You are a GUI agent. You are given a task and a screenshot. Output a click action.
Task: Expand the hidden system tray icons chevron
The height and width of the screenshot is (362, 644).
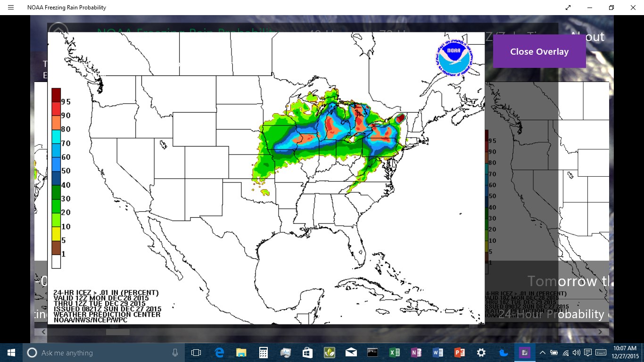(542, 353)
